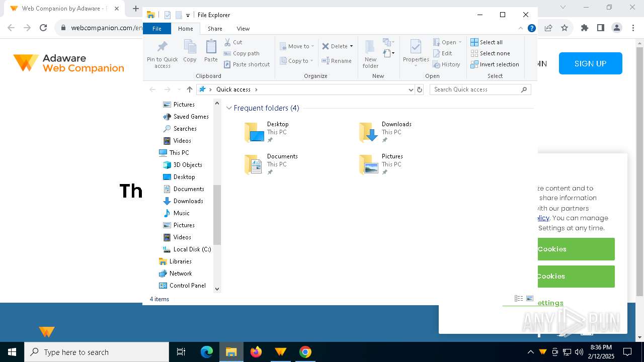Open the Copy to dropdown

297,61
